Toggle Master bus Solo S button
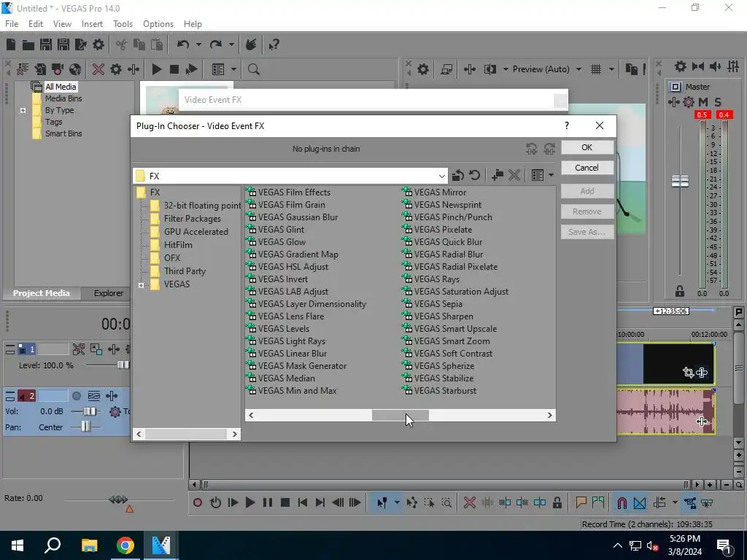747x560 pixels. (718, 102)
